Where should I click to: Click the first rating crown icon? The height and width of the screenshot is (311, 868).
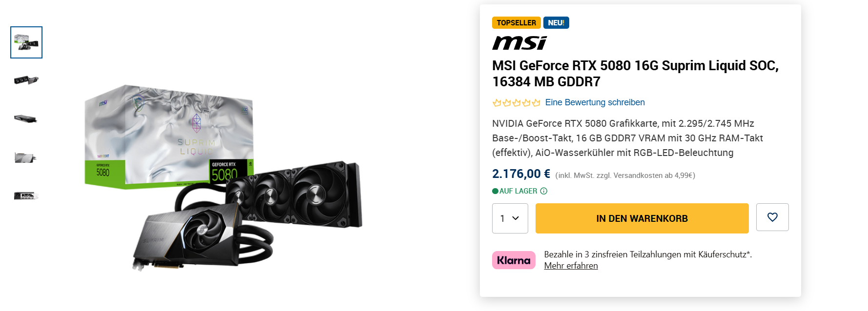click(497, 102)
